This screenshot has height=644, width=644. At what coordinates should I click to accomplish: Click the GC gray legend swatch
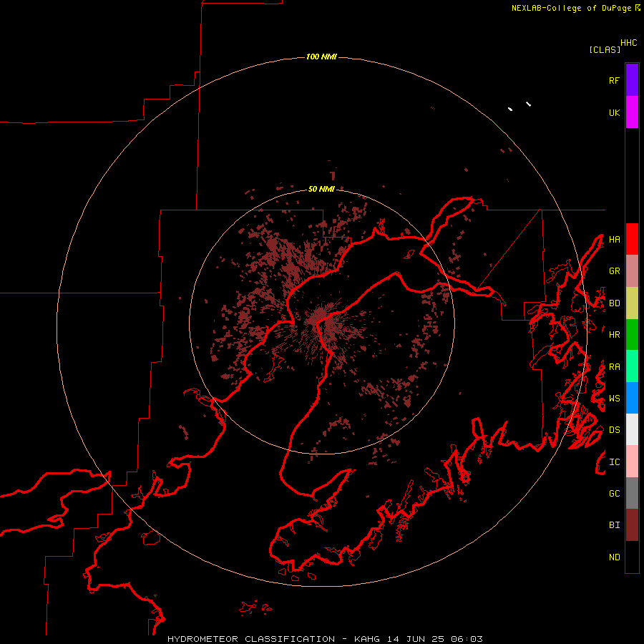(632, 493)
